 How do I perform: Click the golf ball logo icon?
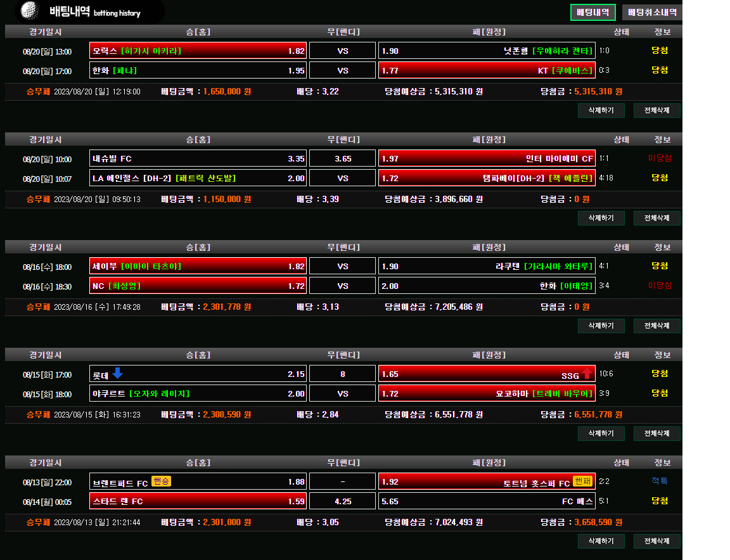pos(29,11)
